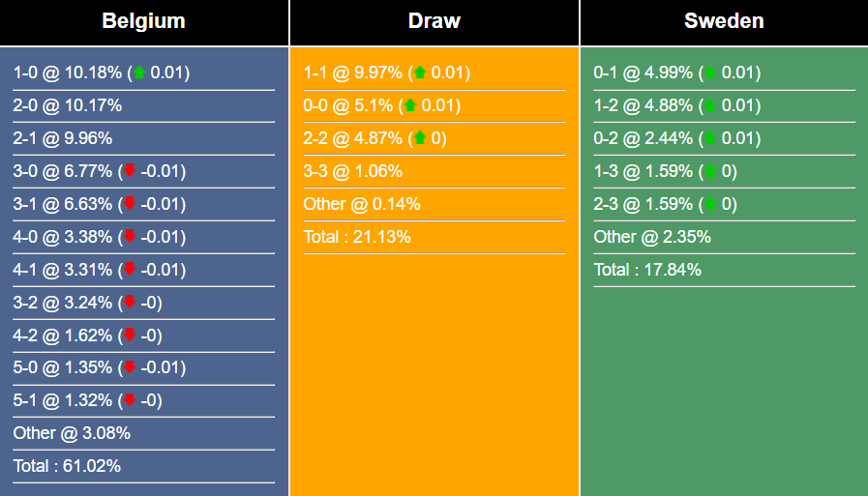Click Belgium 2-1 @ 9.96% row
The height and width of the screenshot is (496, 868).
pos(63,138)
